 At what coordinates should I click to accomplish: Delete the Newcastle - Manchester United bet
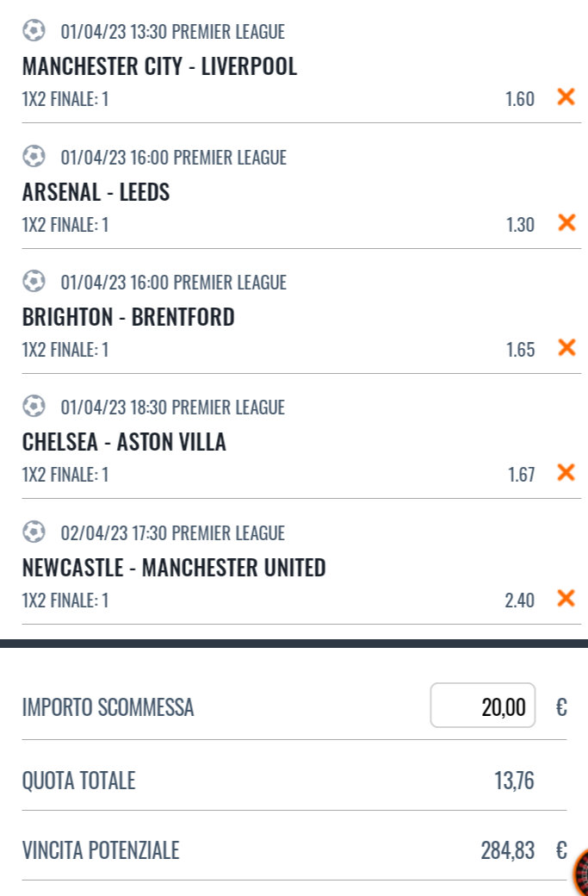click(x=566, y=598)
